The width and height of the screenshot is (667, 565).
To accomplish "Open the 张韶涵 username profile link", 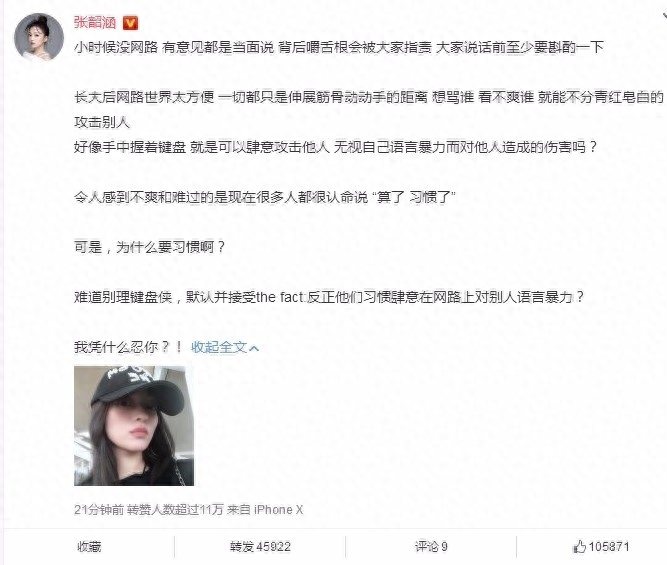I will pos(95,22).
